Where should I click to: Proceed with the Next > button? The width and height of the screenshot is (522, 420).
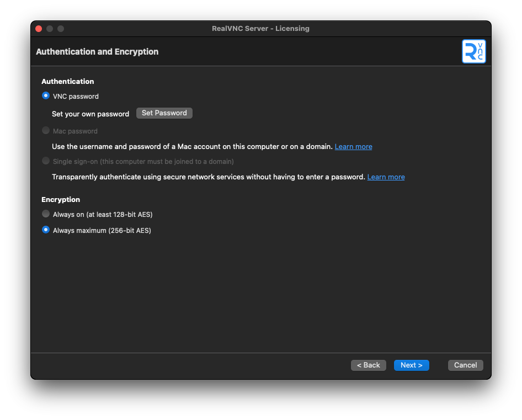pyautogui.click(x=411, y=365)
